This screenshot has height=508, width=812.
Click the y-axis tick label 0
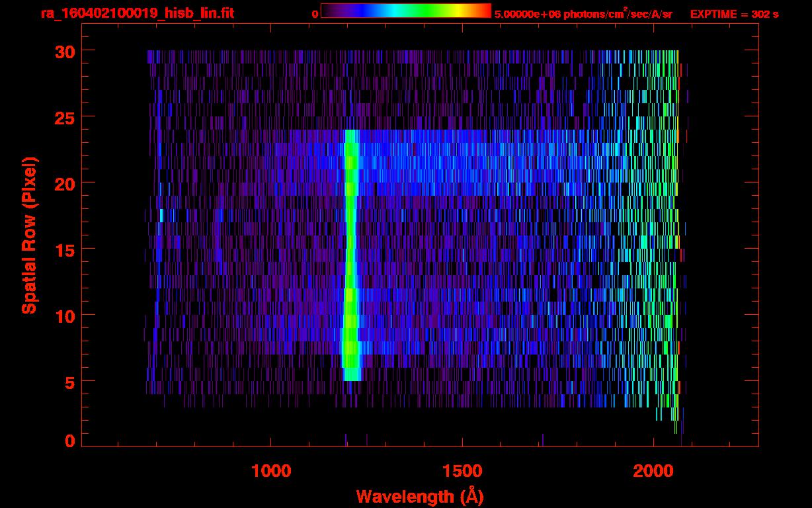(x=69, y=441)
